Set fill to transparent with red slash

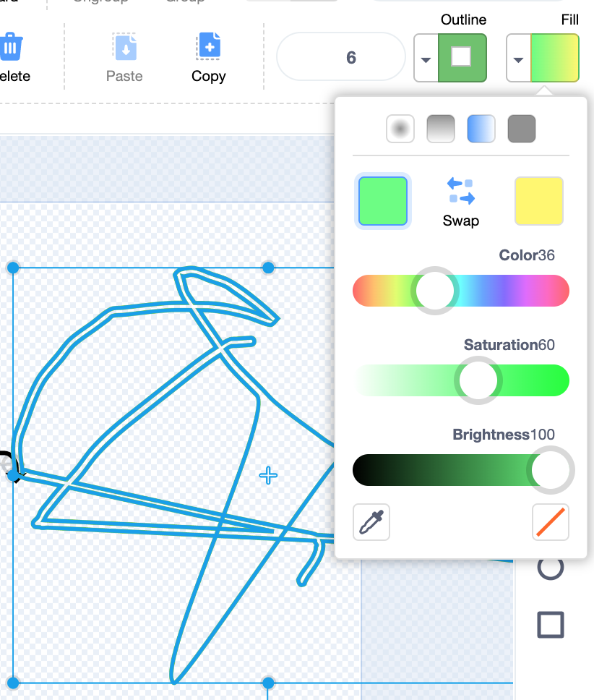click(x=551, y=522)
